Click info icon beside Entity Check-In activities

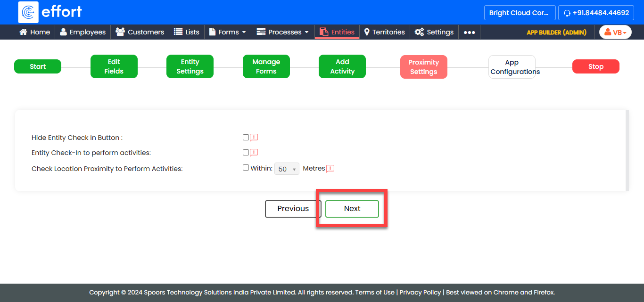(254, 153)
